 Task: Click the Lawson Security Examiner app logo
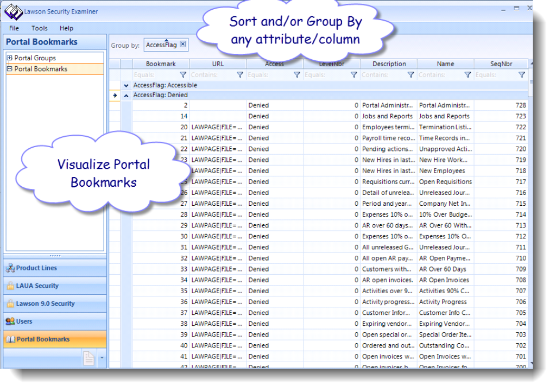(14, 11)
